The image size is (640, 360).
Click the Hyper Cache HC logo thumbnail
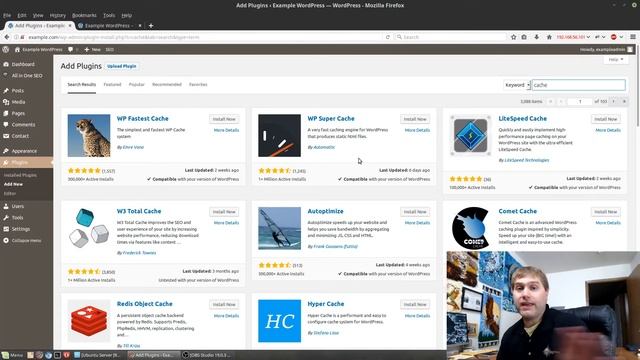tap(280, 321)
